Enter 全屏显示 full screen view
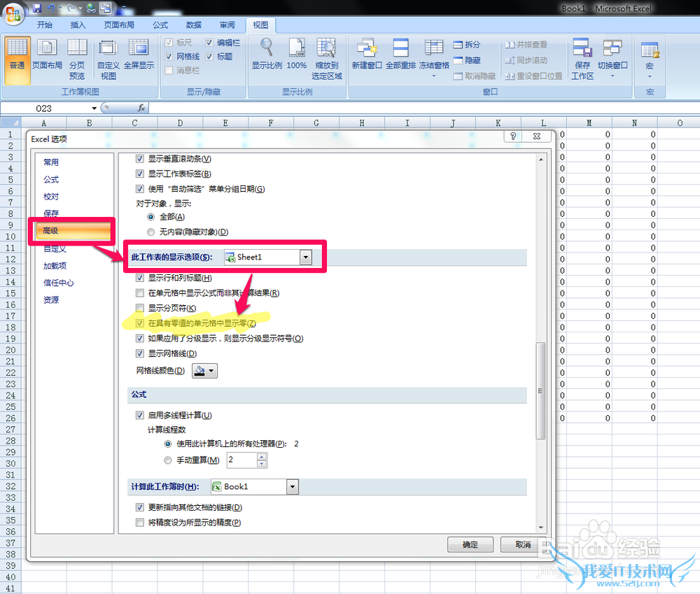Viewport: 700px width, 594px height. coord(139,55)
